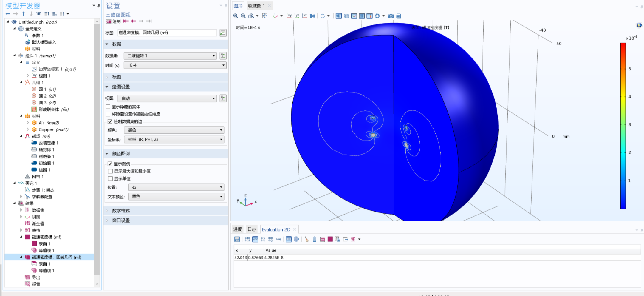The width and height of the screenshot is (644, 296).
Task: Enable 显示单位 checkbox
Action: pos(110,178)
